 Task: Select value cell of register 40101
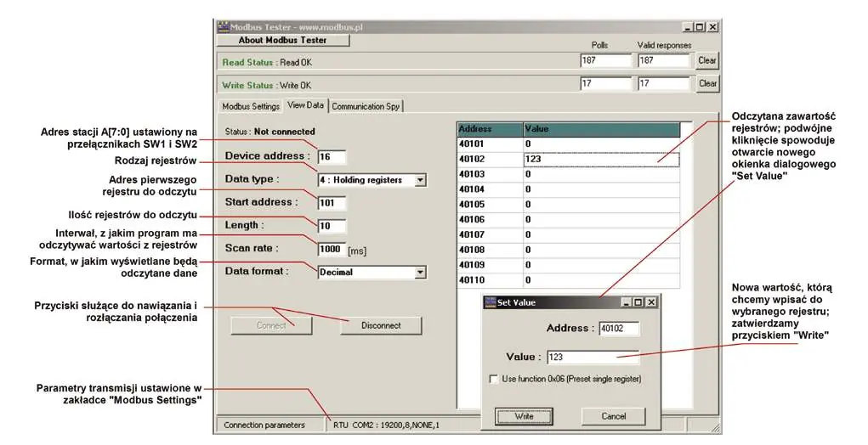pos(601,144)
